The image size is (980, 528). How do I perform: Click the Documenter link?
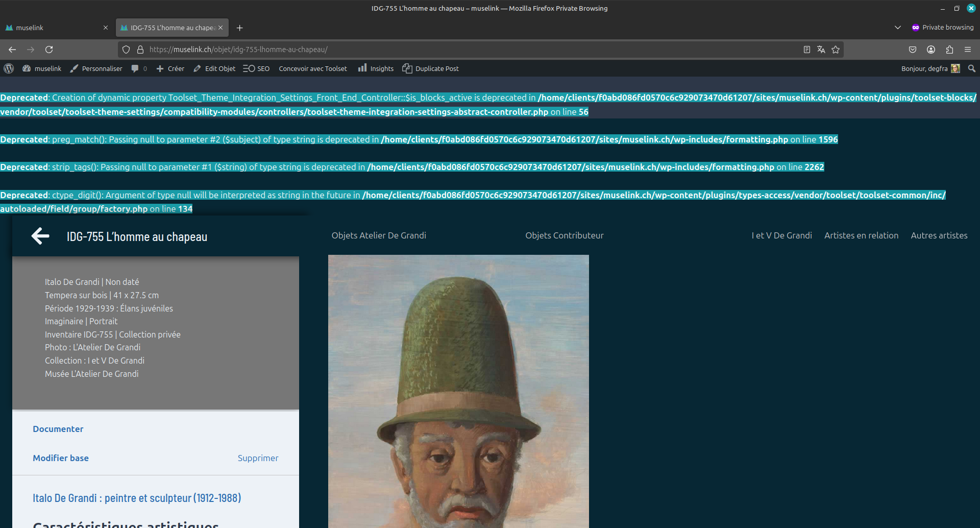58,429
